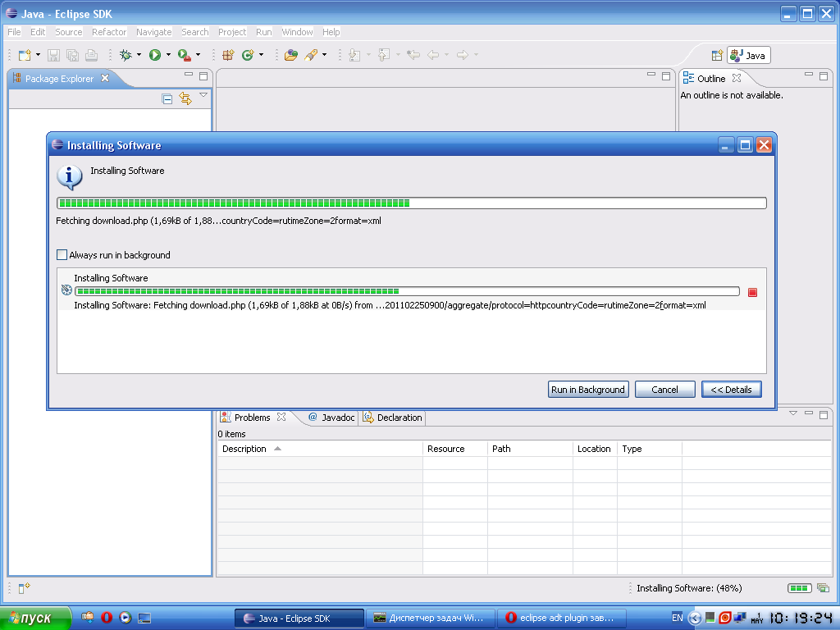840x630 pixels.
Task: Click the Debug bug icon in toolbar
Action: [126, 55]
